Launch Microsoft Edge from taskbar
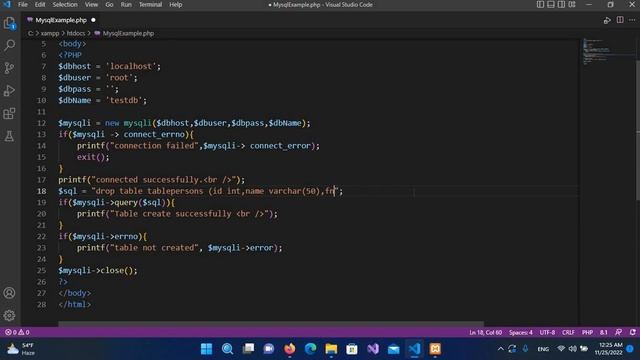This screenshot has width=640, height=360. point(311,349)
